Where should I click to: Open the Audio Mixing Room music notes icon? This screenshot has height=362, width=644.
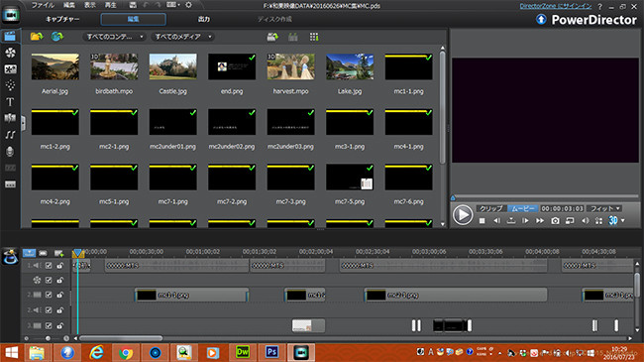point(10,135)
